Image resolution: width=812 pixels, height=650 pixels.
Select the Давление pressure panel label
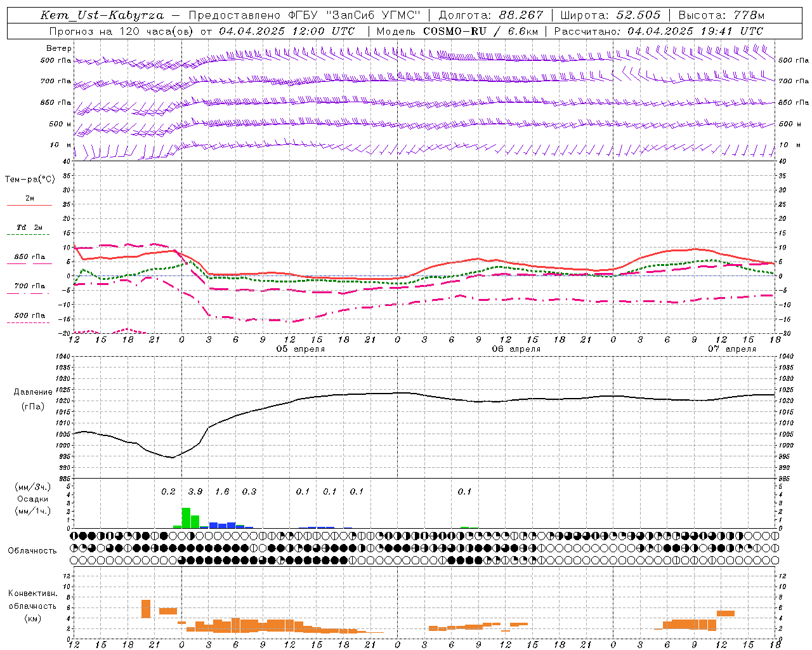pos(33,392)
